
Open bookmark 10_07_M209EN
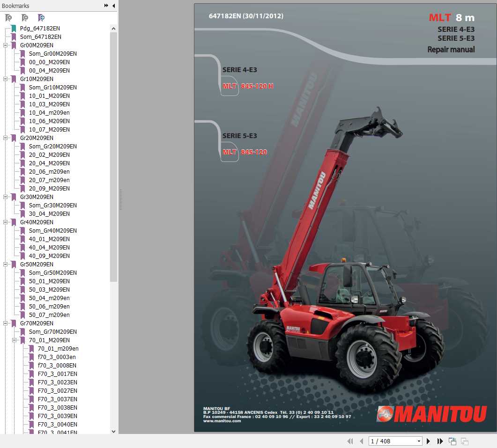[x=50, y=129]
